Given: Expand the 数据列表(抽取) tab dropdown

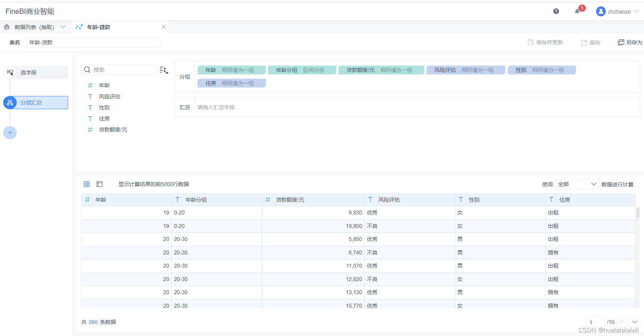Looking at the screenshot, I should coord(63,27).
